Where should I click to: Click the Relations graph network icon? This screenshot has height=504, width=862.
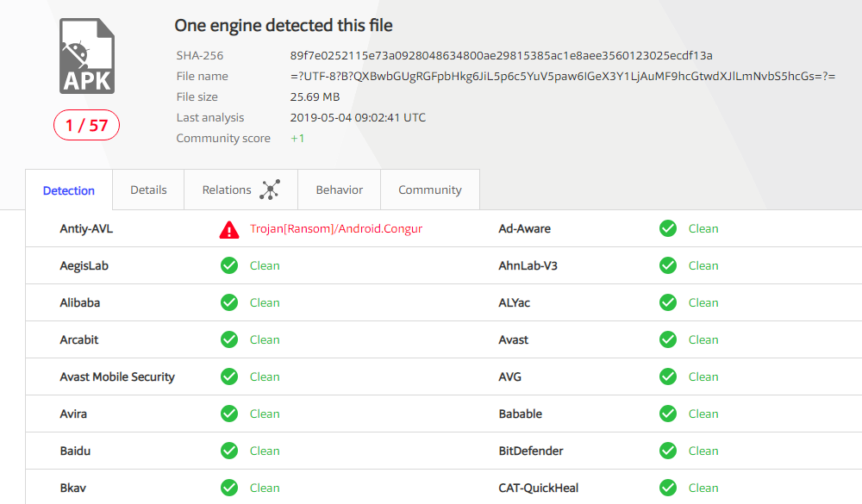tap(270, 190)
